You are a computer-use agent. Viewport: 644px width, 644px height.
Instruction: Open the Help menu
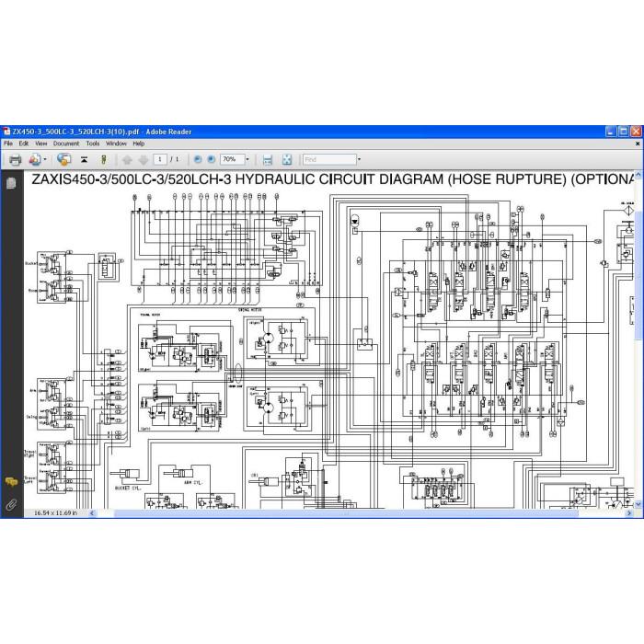point(138,144)
